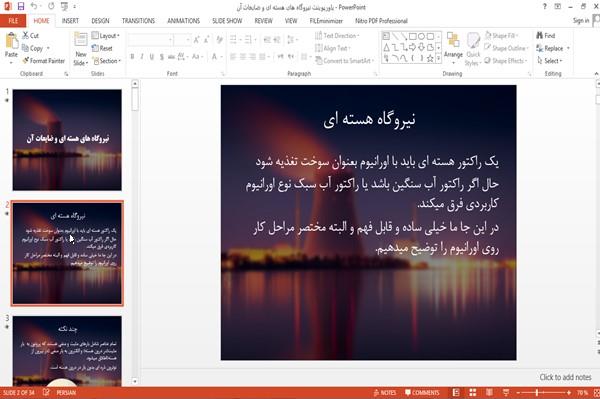Cut the selection with scissors icon
This screenshot has height=399, width=600.
point(30,36)
